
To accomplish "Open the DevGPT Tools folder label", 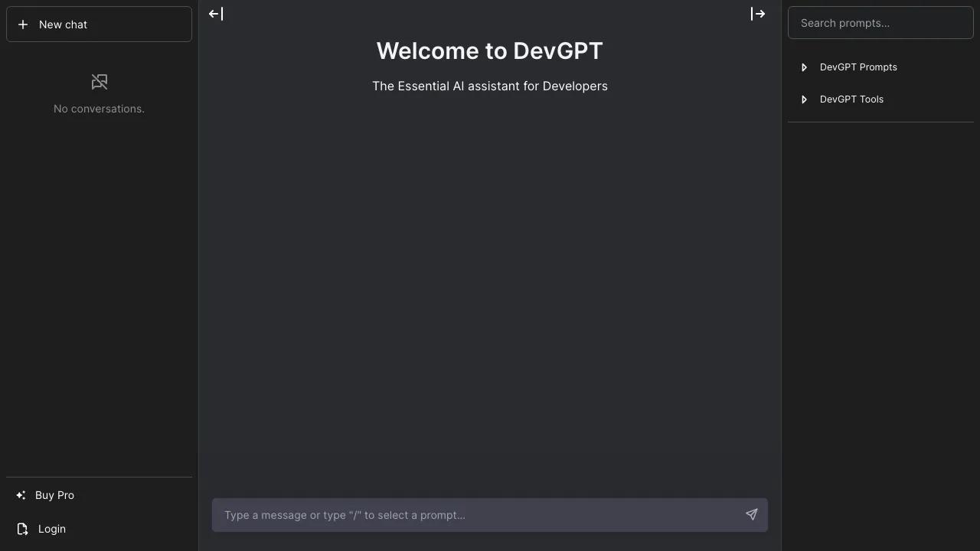I will [851, 99].
